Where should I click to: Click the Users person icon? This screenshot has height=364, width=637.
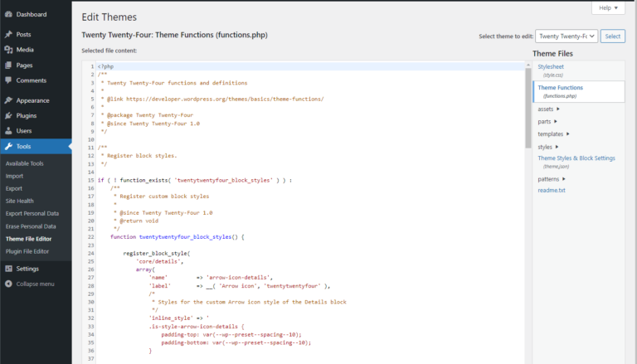point(8,131)
